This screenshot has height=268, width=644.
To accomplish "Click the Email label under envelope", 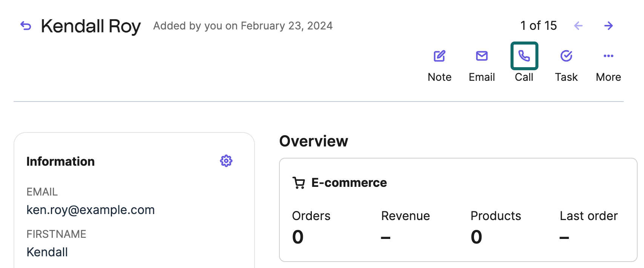I will (x=481, y=77).
